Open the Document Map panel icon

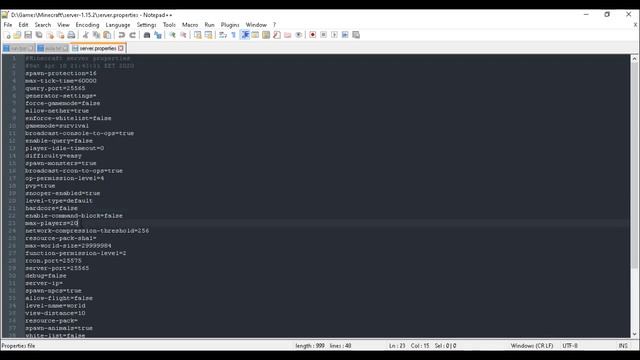point(266,35)
